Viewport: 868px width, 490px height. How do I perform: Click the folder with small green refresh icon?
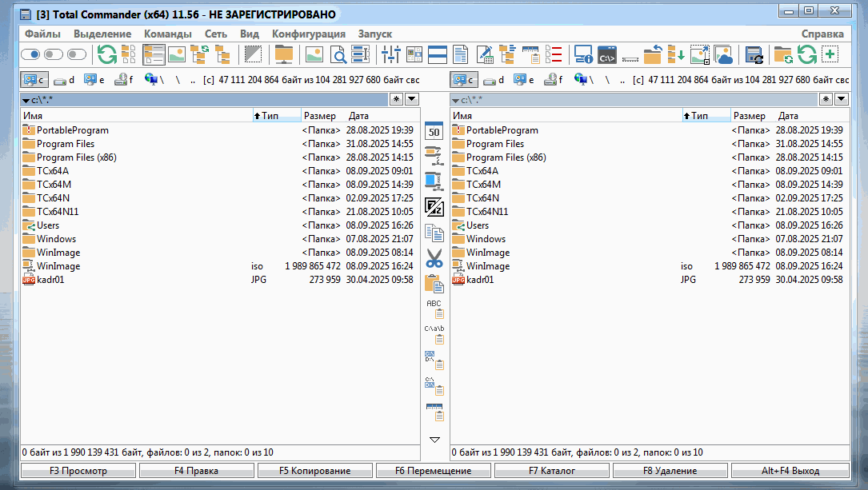pos(783,54)
